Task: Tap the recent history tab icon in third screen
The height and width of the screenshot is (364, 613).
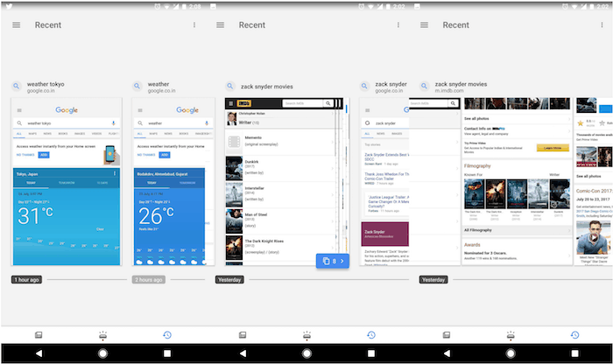Action: coord(574,335)
